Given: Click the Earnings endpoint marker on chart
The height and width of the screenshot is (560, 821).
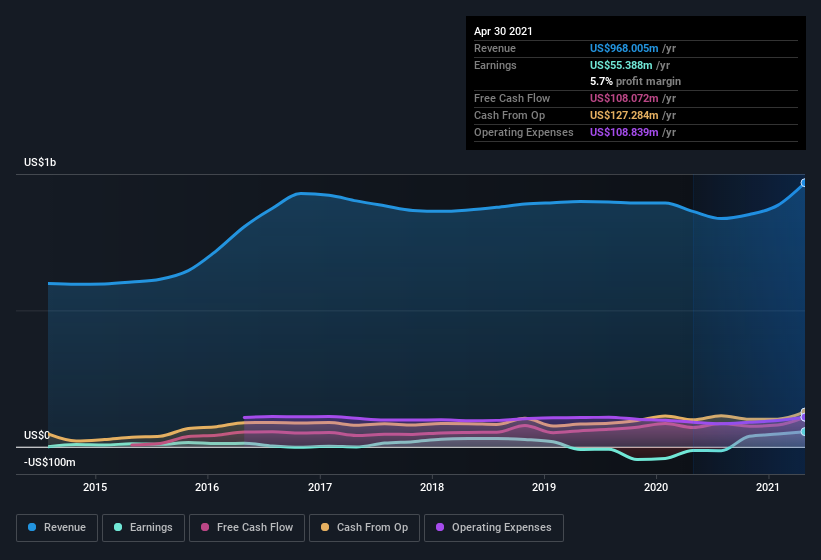Looking at the screenshot, I should pyautogui.click(x=804, y=432).
